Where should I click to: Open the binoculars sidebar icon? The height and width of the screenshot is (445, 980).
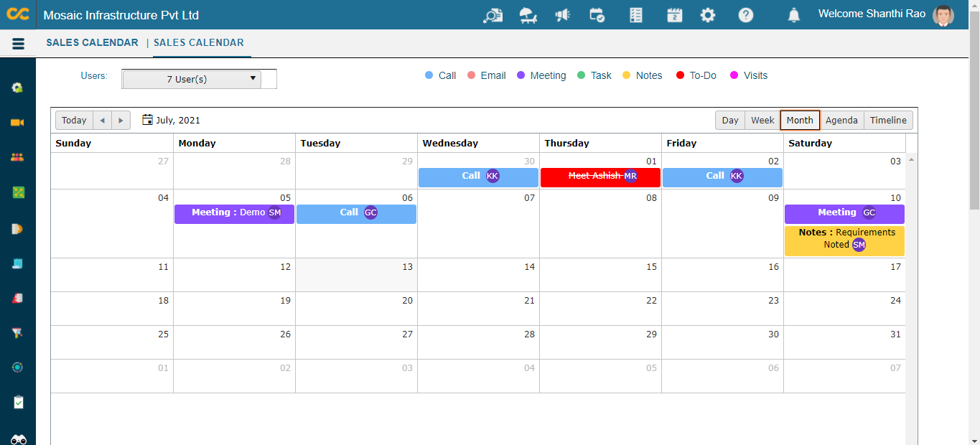18,439
